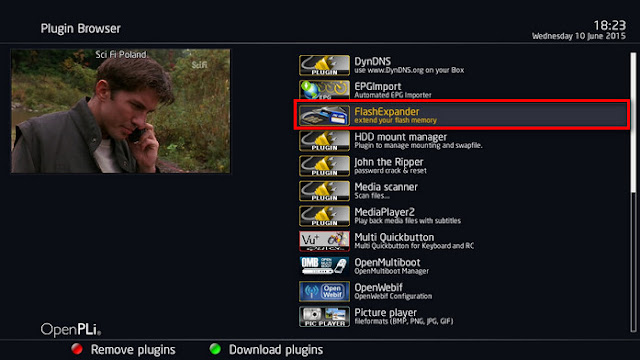This screenshot has height=360, width=640.
Task: Select the EPGImport list entry title
Action: pyautogui.click(x=378, y=87)
